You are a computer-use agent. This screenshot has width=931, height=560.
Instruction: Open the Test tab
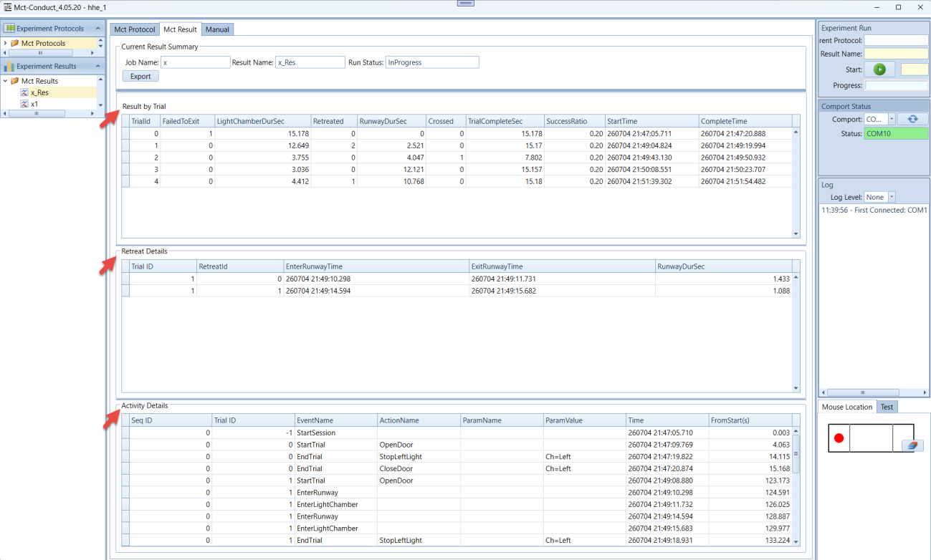point(887,407)
